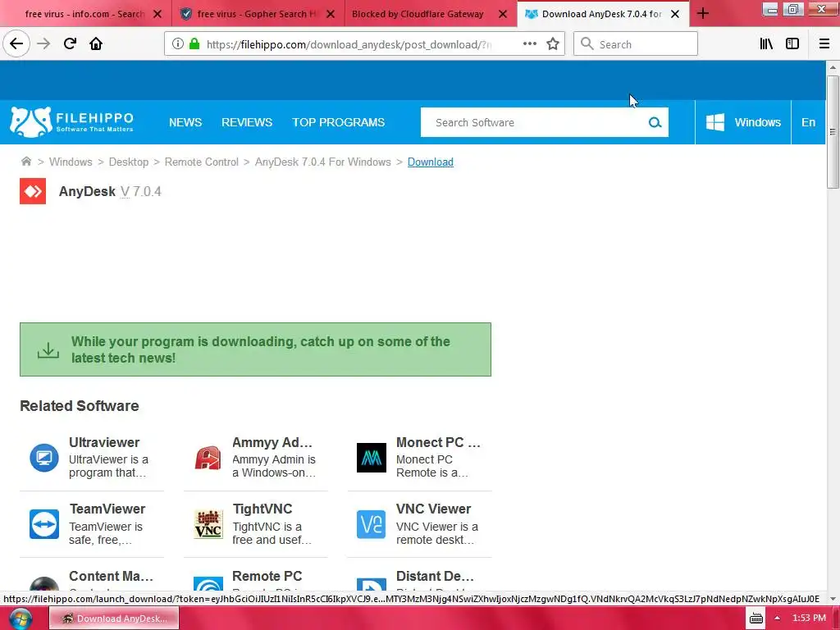
Task: Open the browser home page
Action: click(x=96, y=44)
